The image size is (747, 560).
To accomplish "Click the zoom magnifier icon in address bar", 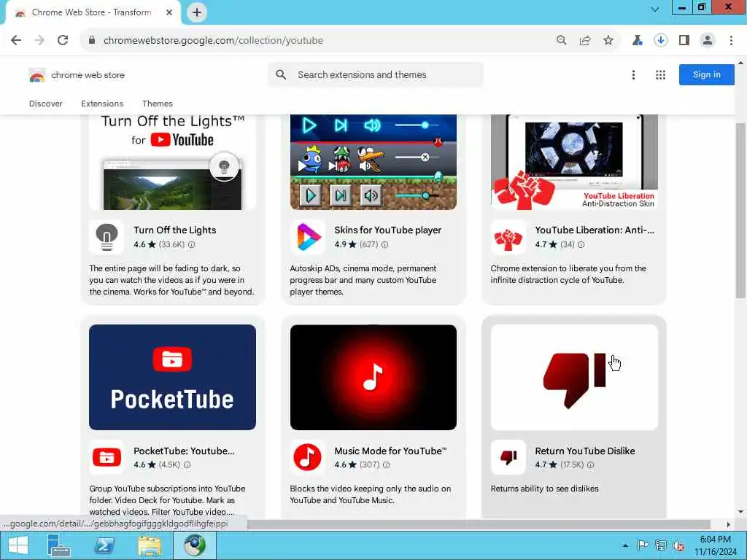I will pyautogui.click(x=562, y=41).
